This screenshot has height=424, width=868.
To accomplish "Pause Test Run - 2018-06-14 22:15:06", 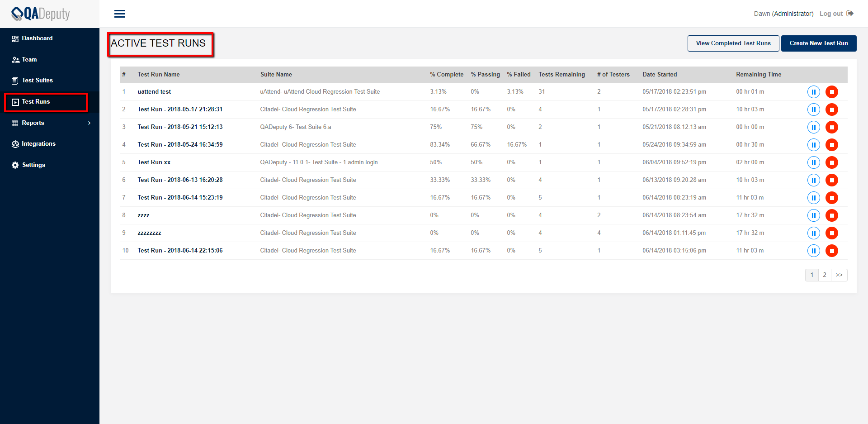I will point(813,251).
